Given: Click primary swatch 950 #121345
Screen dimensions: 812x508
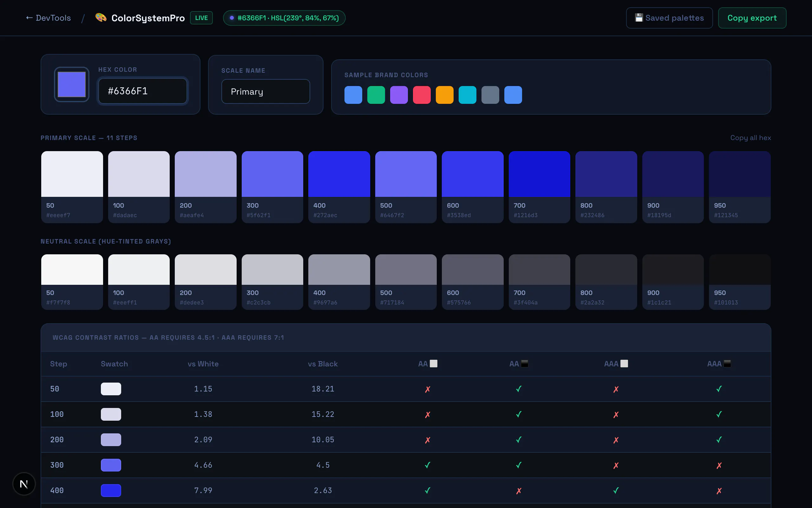Looking at the screenshot, I should (740, 187).
